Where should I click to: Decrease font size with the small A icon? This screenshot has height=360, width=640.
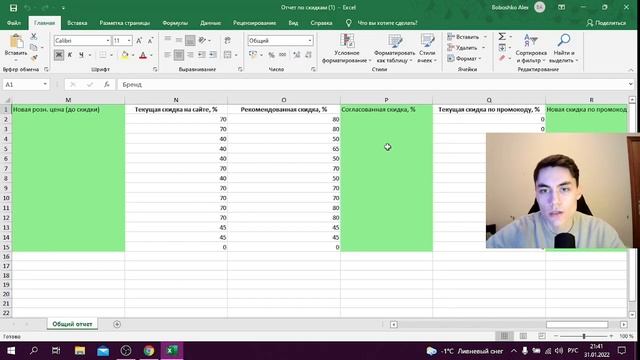[150, 40]
